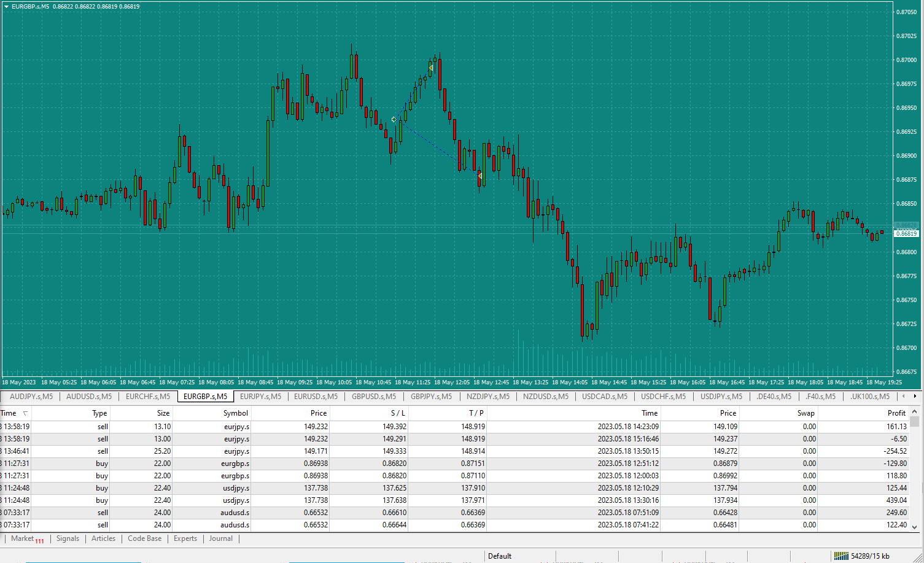Select the row with profit -6.50
The height and width of the screenshot is (563, 924).
[x=454, y=439]
